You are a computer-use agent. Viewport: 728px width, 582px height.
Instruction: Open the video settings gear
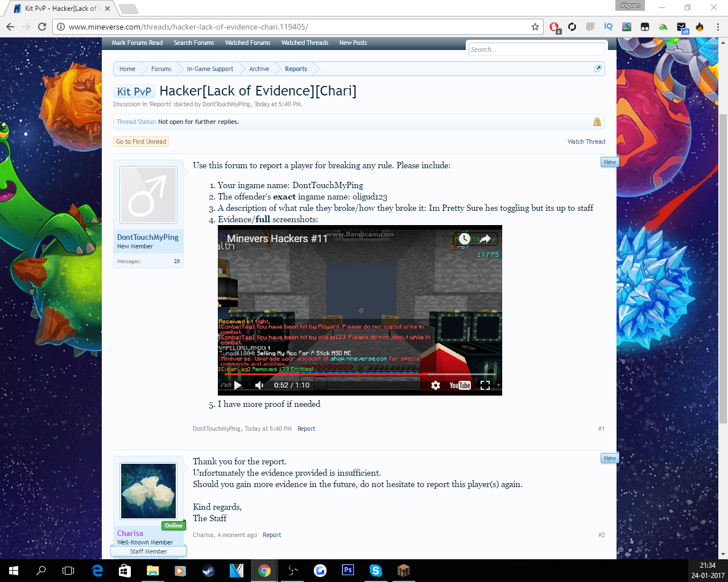click(x=436, y=385)
